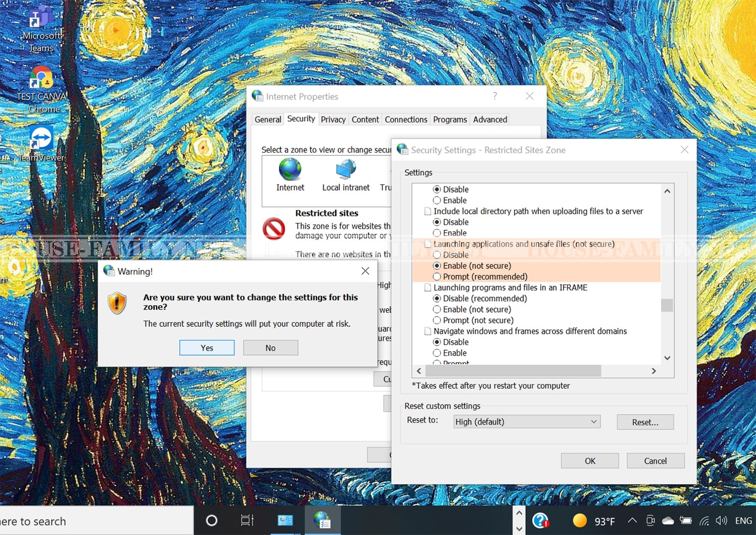This screenshot has height=535, width=756.
Task: Close the Warning dialog
Action: click(365, 271)
